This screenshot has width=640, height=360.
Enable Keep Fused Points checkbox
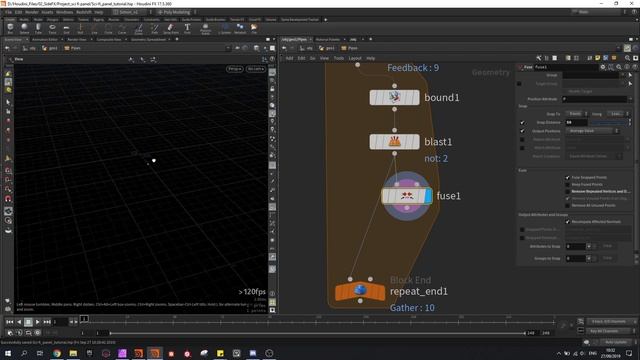pyautogui.click(x=567, y=184)
